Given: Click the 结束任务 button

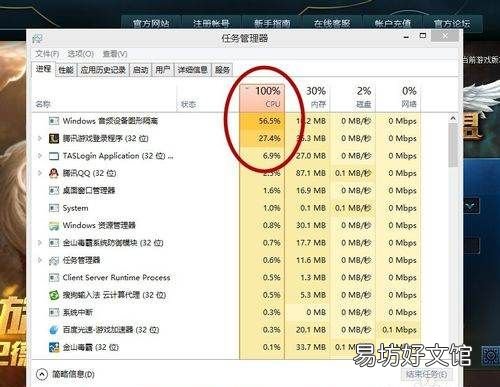Looking at the screenshot, I should (427, 374).
